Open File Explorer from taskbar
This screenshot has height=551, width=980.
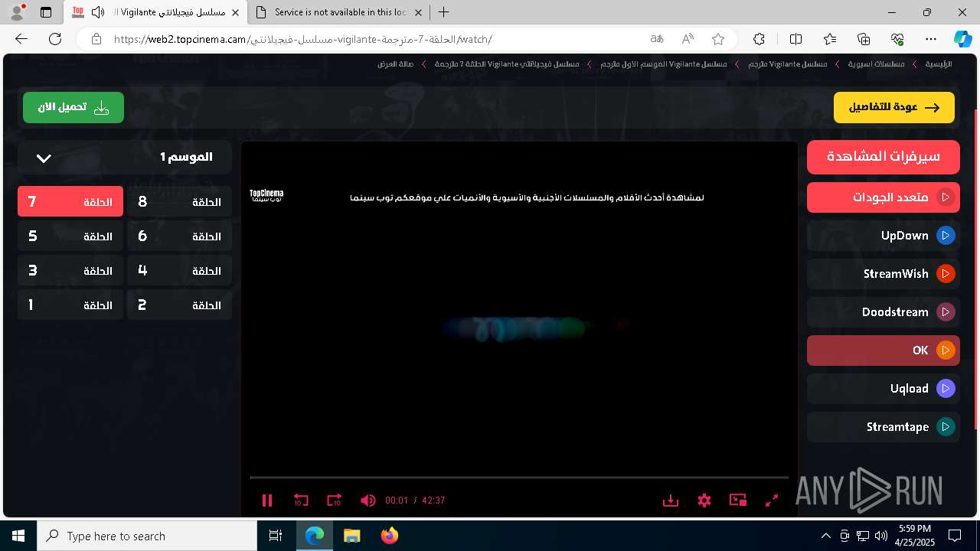(351, 536)
